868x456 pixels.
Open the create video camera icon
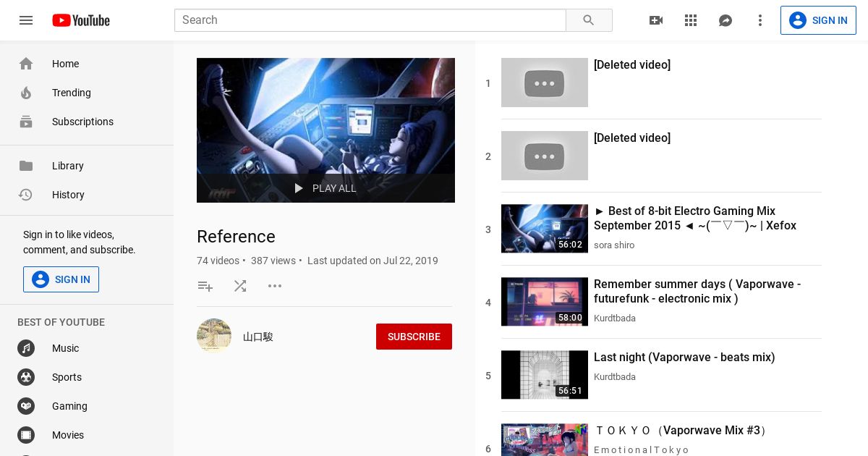pos(656,20)
